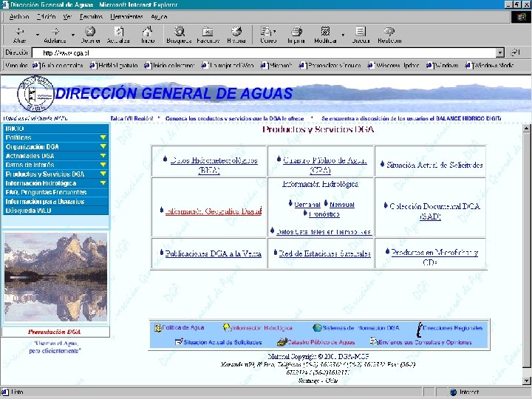Select INICIO in the sidebar

coord(55,129)
